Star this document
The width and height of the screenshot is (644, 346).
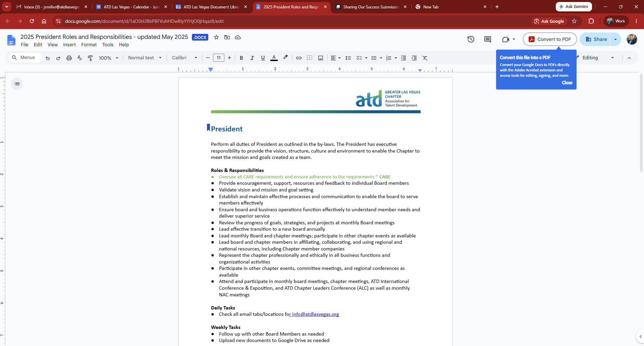click(x=216, y=37)
